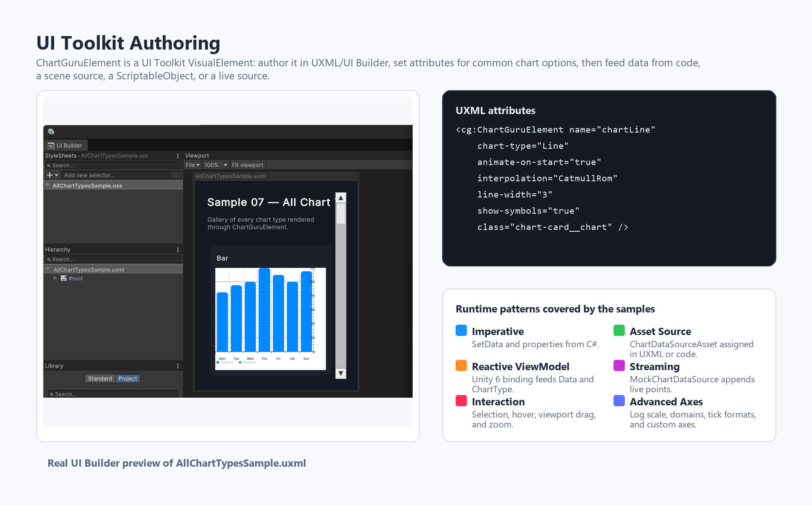812x505 pixels.
Task: Click the Sample 07 — All Chart heading
Action: pyautogui.click(x=269, y=202)
